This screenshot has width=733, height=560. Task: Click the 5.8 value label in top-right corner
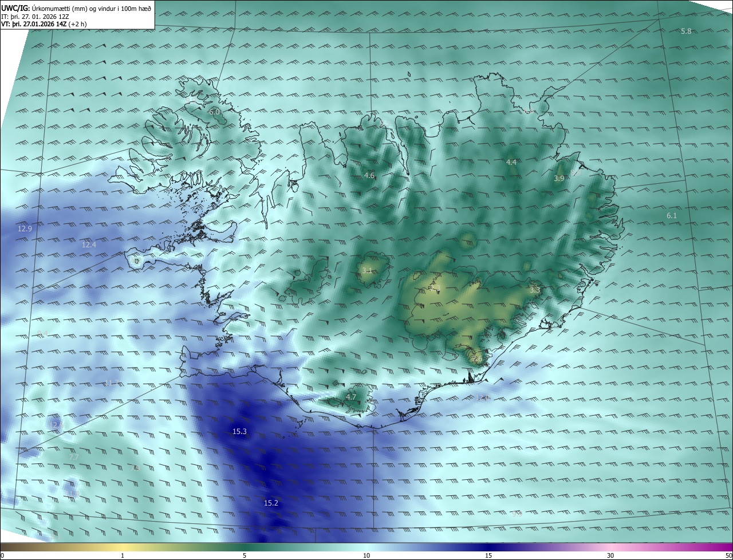(x=686, y=31)
